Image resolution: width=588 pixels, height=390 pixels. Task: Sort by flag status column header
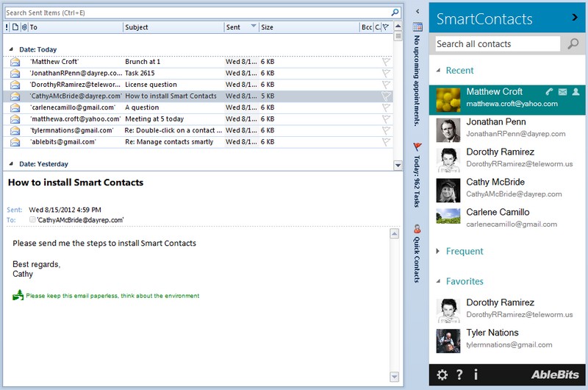385,27
